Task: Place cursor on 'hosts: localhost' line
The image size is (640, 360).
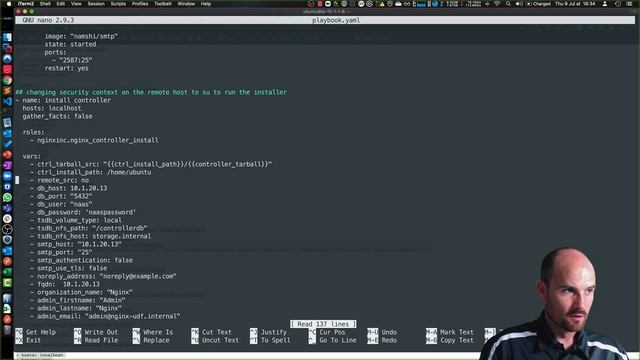Action: (x=52, y=108)
